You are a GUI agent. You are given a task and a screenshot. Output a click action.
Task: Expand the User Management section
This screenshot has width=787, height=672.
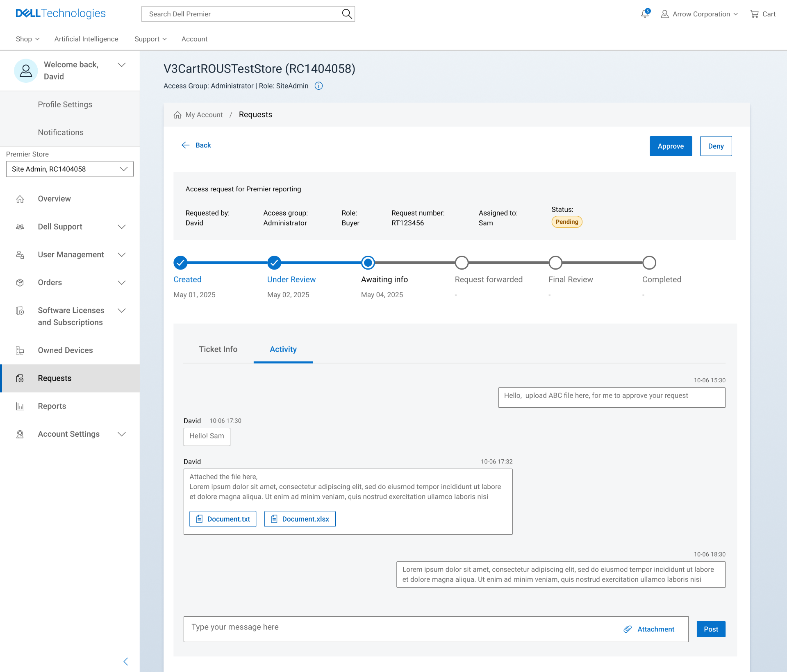pos(122,254)
